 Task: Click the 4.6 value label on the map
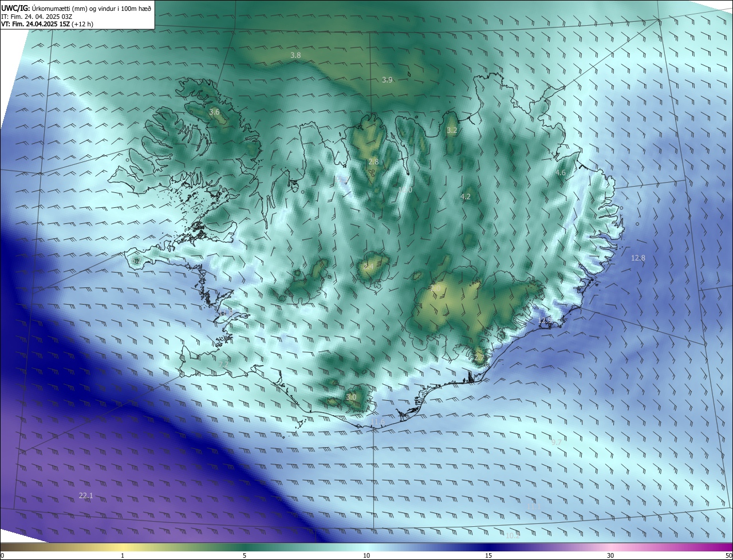pyautogui.click(x=561, y=172)
